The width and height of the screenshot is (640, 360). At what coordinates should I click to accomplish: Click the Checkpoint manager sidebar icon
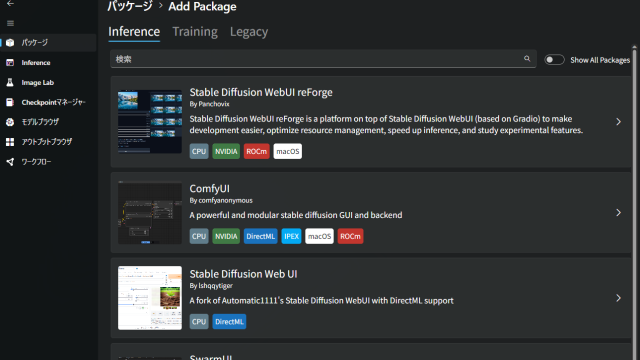point(10,102)
